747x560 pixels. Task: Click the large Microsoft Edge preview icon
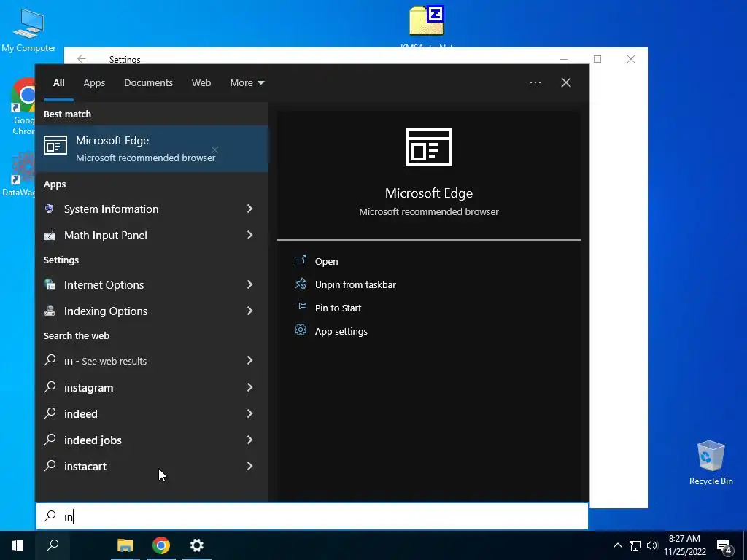[x=429, y=147]
